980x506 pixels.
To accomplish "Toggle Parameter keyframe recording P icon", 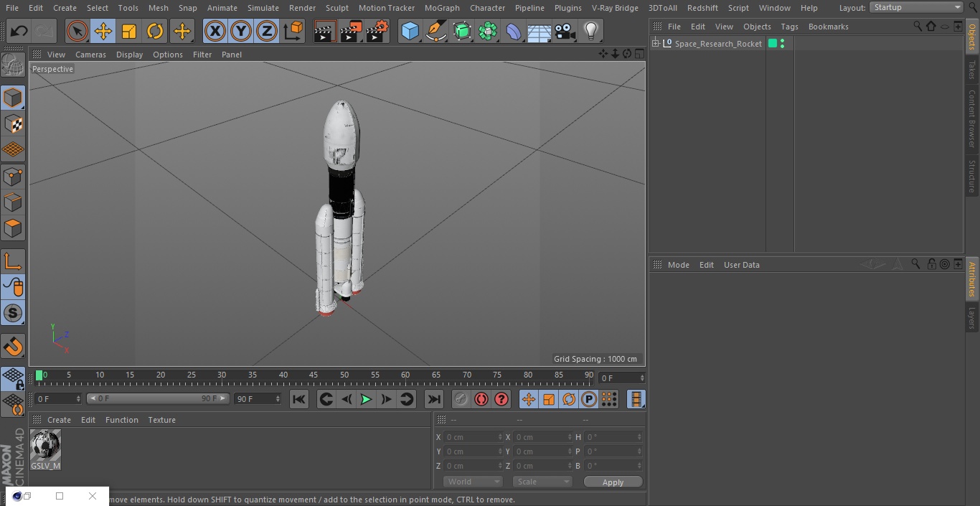I will tap(589, 399).
